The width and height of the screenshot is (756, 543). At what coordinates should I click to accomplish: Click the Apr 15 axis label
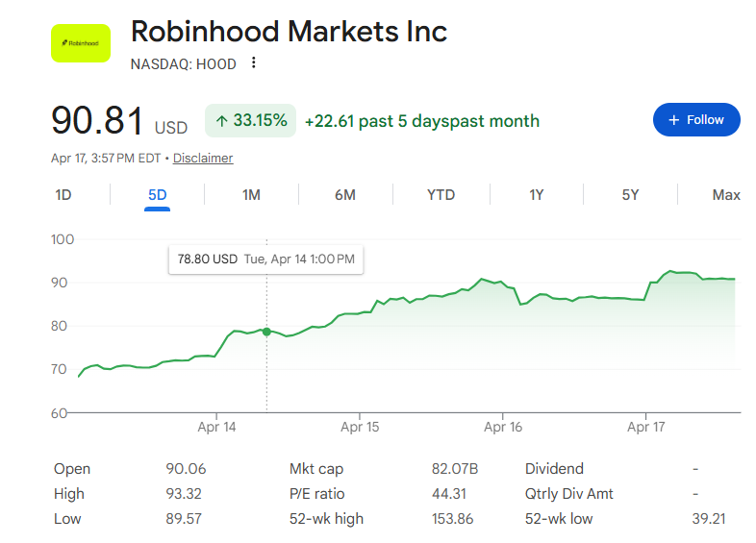[360, 427]
